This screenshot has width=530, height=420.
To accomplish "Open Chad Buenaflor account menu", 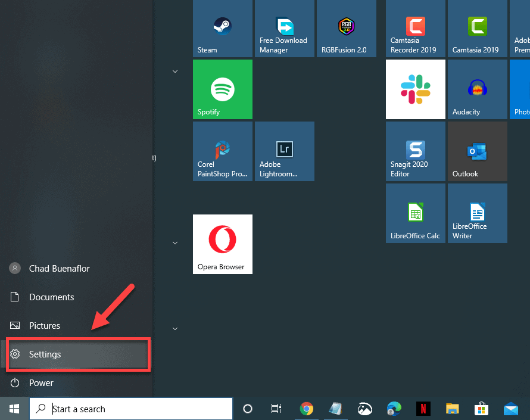I will click(76, 269).
